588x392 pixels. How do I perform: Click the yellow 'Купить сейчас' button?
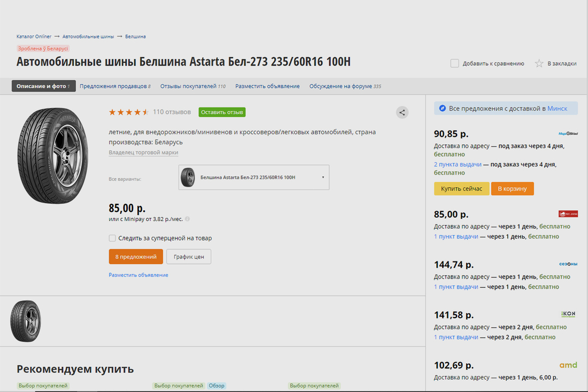click(461, 189)
